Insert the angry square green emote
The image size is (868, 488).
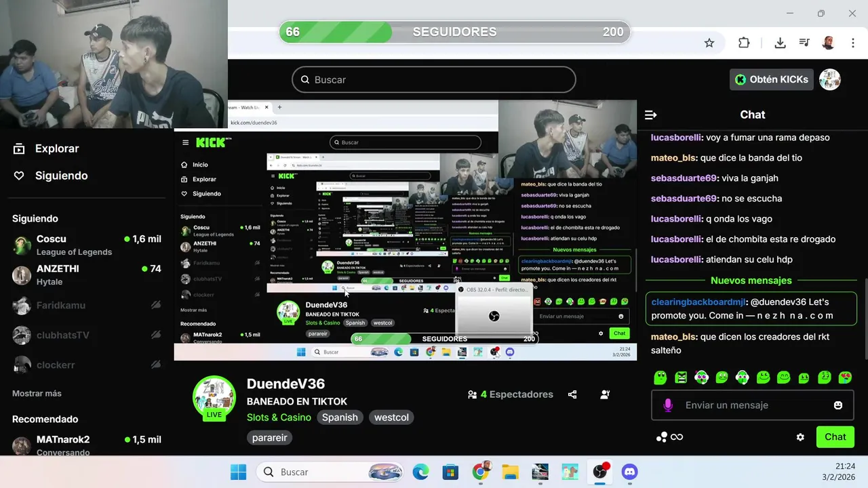[681, 378]
